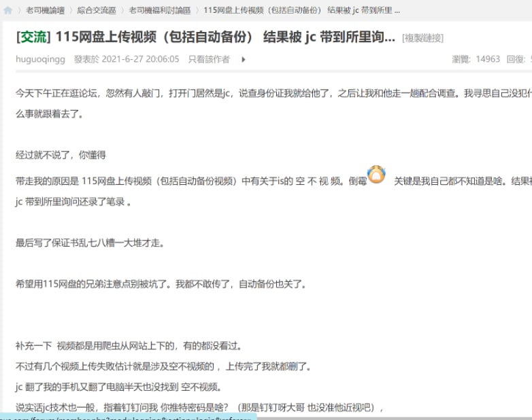
Task: Open 老司機論壇 breadcrumb link
Action: 46,10
